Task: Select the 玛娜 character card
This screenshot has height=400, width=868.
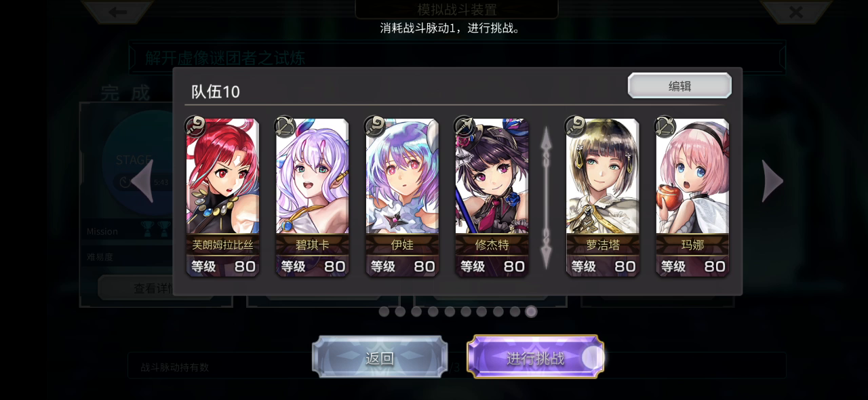Action: coord(692,197)
